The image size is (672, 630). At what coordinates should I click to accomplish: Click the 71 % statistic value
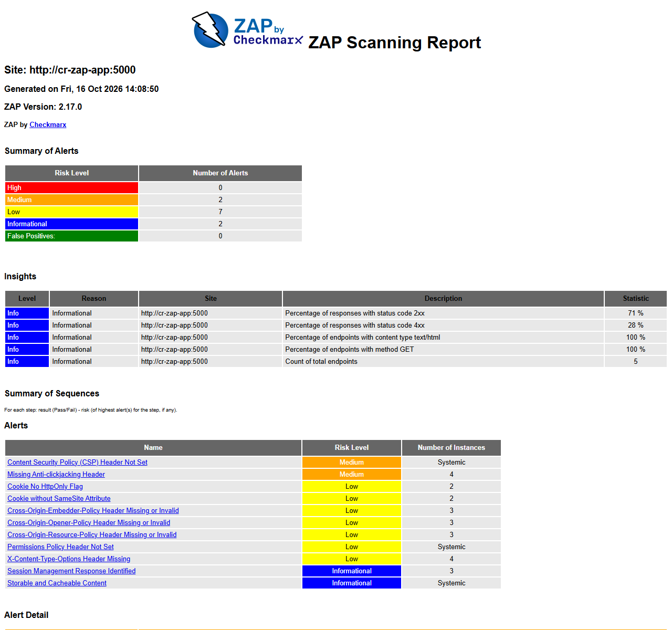click(636, 313)
